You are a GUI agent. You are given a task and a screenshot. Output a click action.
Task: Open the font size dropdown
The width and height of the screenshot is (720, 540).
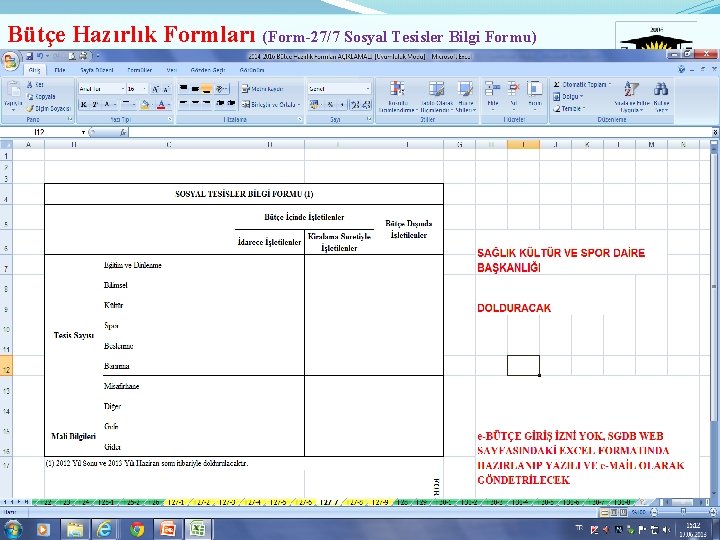[145, 89]
